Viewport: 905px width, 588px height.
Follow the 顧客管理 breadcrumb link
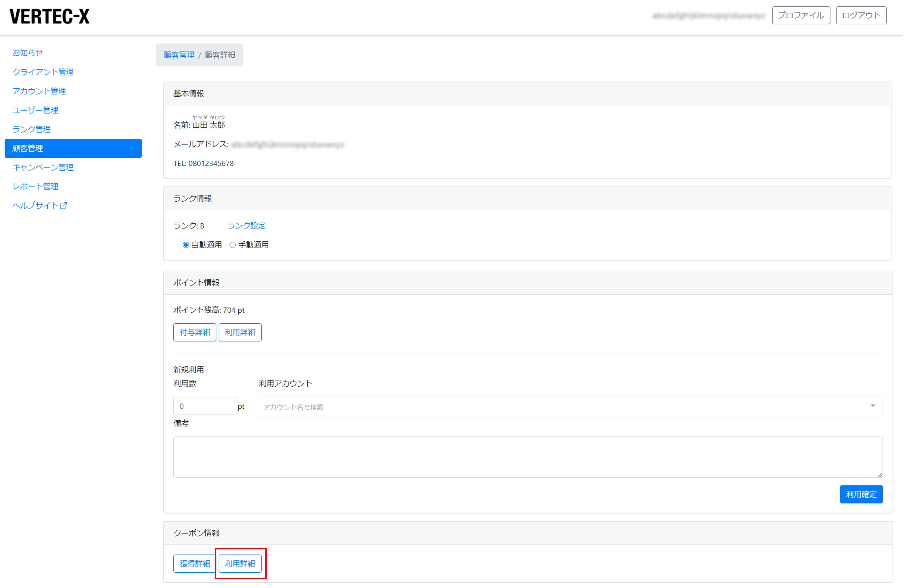click(x=179, y=55)
